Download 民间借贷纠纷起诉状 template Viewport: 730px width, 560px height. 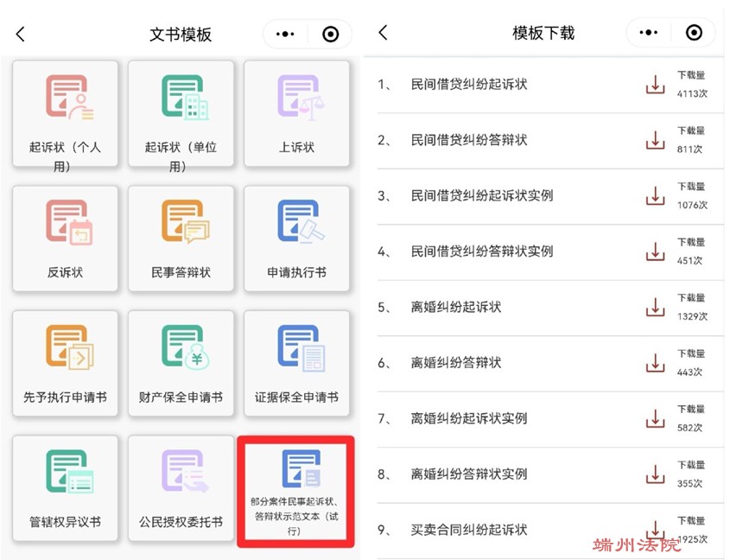click(x=655, y=85)
